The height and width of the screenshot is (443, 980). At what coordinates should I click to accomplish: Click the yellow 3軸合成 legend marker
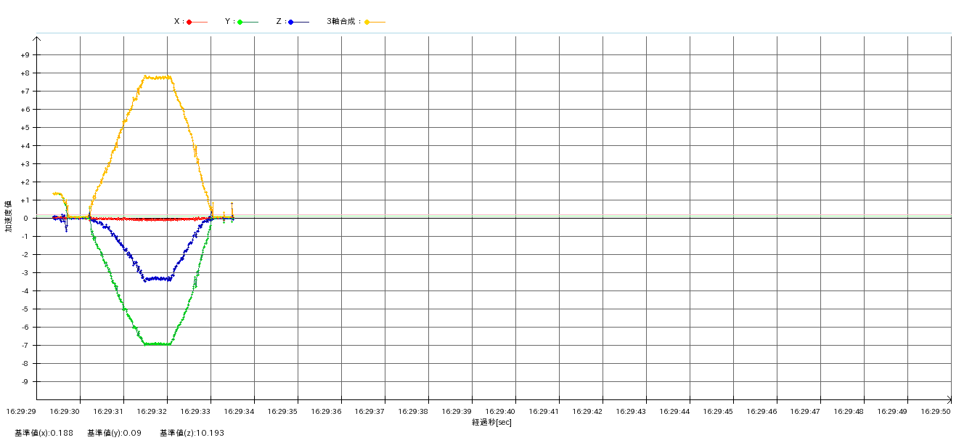(x=367, y=22)
